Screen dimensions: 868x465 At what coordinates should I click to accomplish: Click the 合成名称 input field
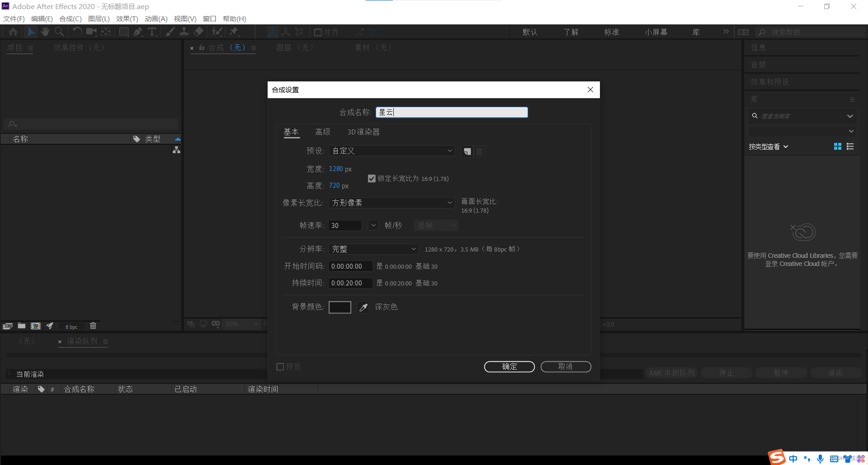(452, 112)
